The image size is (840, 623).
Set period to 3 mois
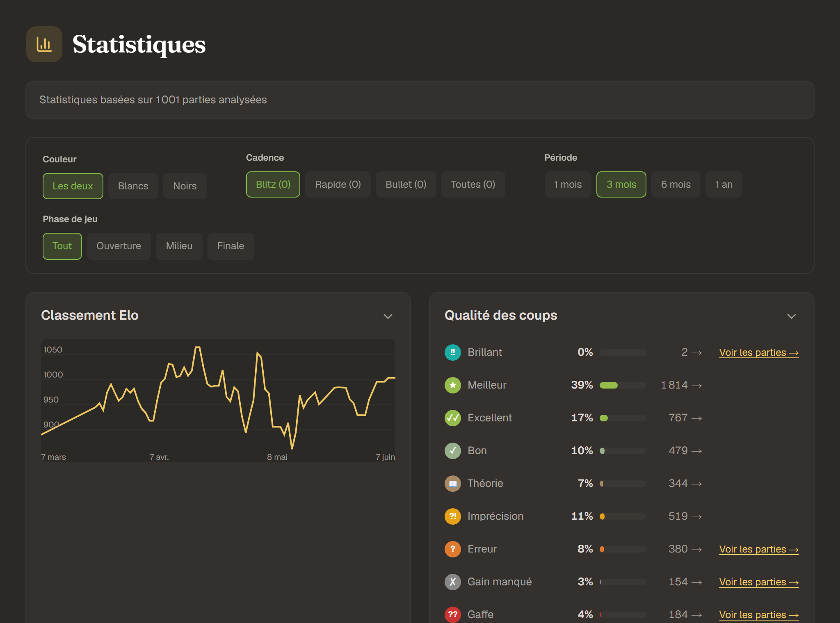point(621,184)
